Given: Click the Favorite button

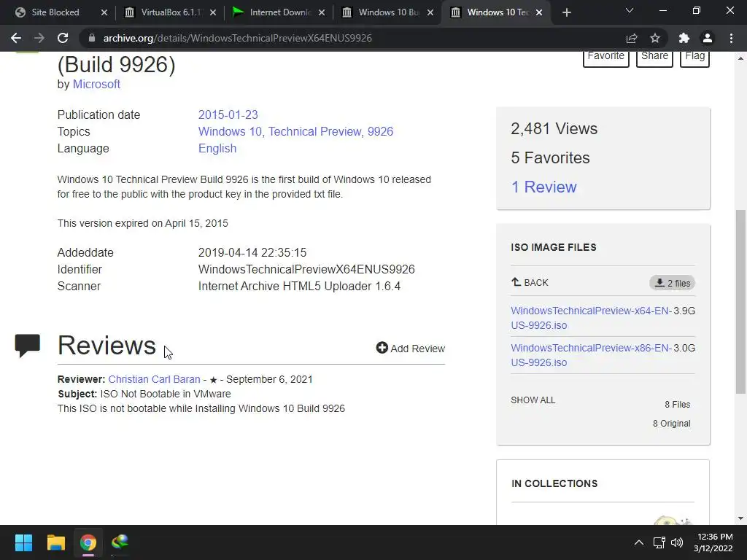Looking at the screenshot, I should click(x=606, y=58).
